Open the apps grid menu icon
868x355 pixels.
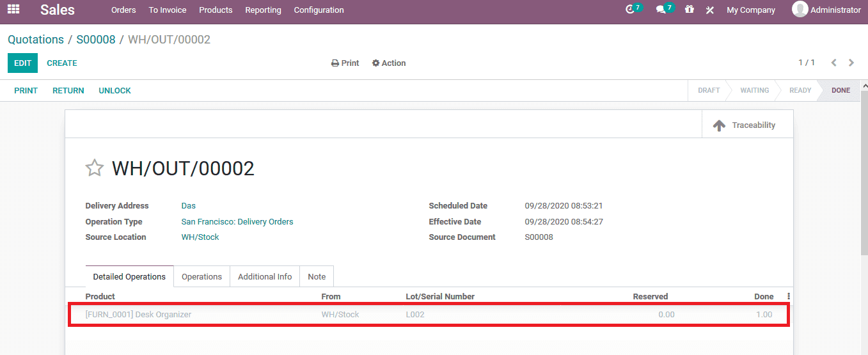coord(13,10)
